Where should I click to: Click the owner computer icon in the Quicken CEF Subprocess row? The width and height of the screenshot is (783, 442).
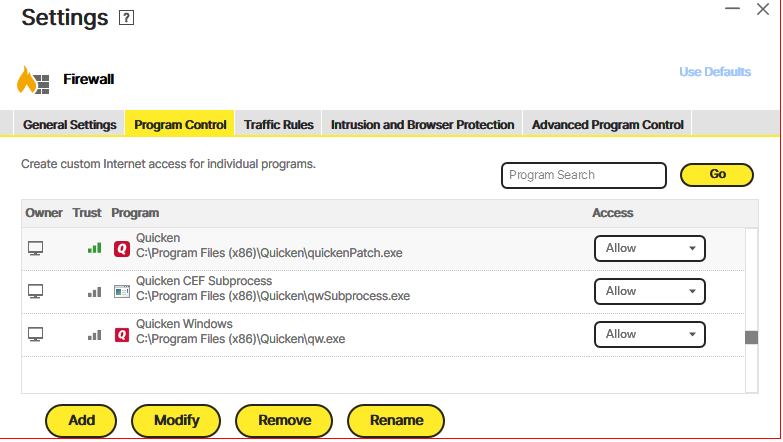pos(35,291)
